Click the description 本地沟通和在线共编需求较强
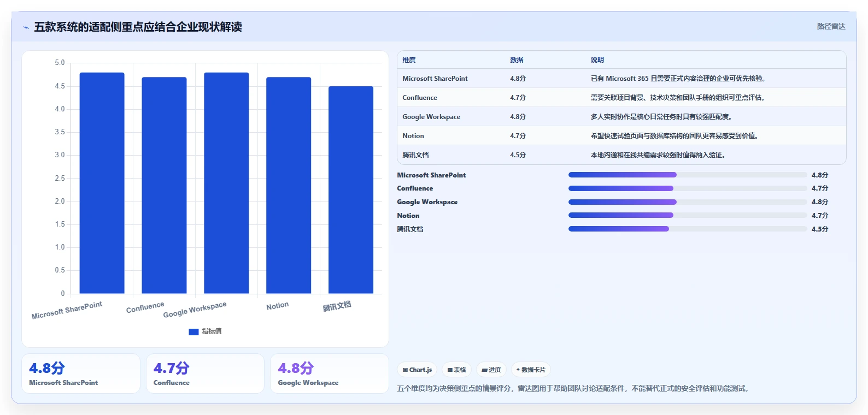 658,155
